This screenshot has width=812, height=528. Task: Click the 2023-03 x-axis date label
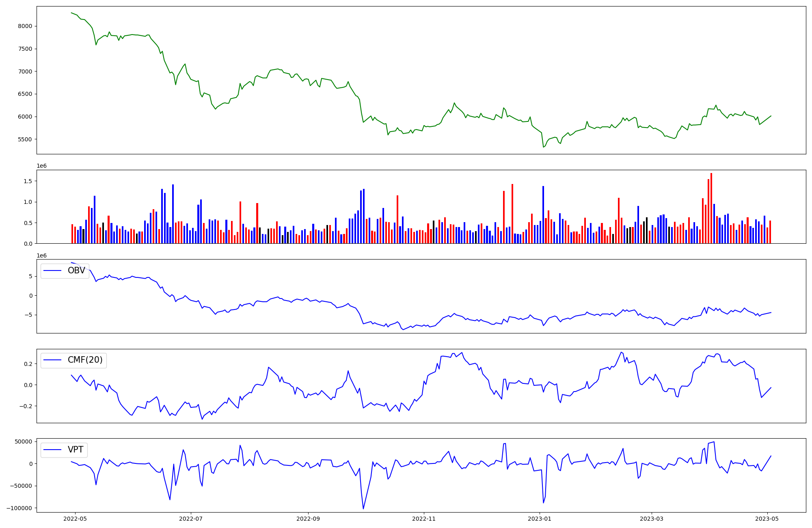pyautogui.click(x=652, y=519)
